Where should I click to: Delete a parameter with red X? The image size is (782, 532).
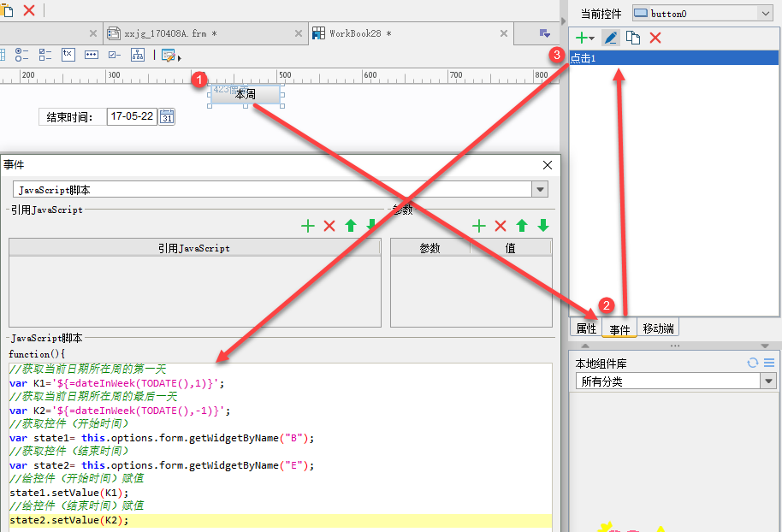pos(501,226)
